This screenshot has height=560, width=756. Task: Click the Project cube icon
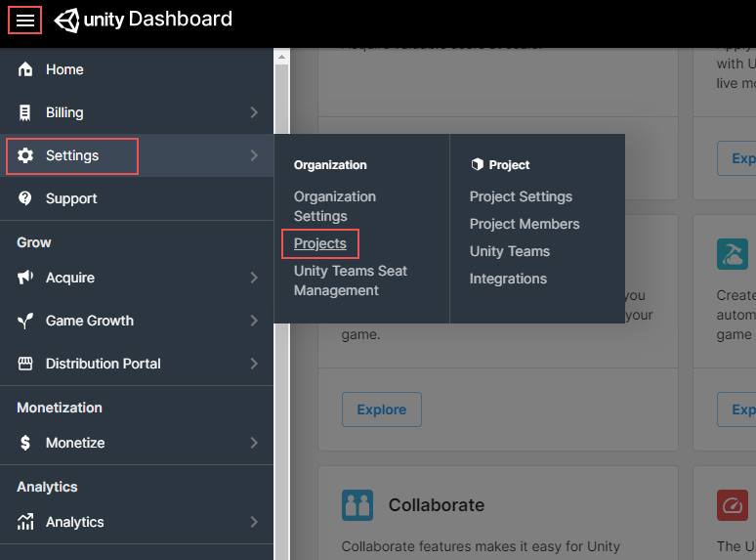pyautogui.click(x=477, y=164)
